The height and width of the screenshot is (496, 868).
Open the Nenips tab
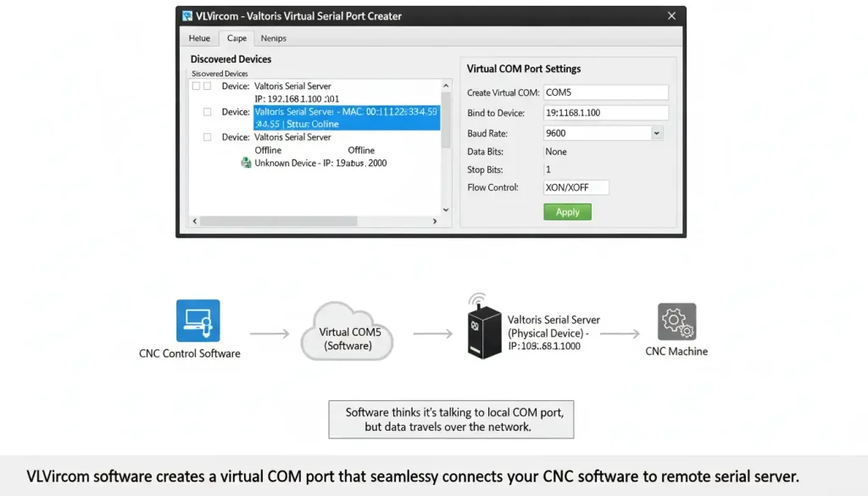point(274,38)
